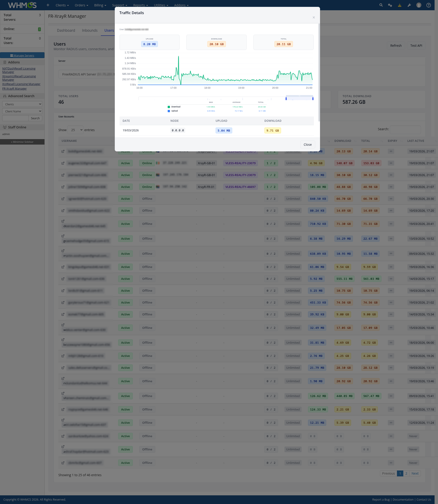Click the help question mark icon
Image resolution: width=438 pixels, height=504 pixels.
pyautogui.click(x=428, y=5)
